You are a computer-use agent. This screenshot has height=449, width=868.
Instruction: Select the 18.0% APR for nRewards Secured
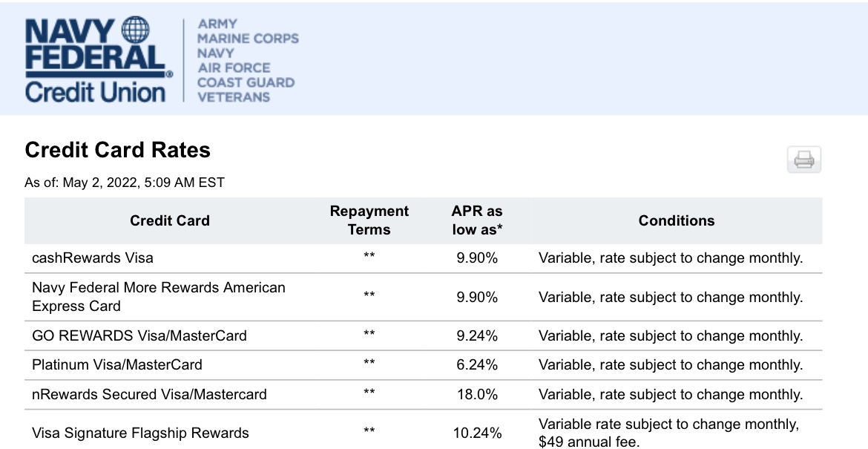pyautogui.click(x=478, y=394)
